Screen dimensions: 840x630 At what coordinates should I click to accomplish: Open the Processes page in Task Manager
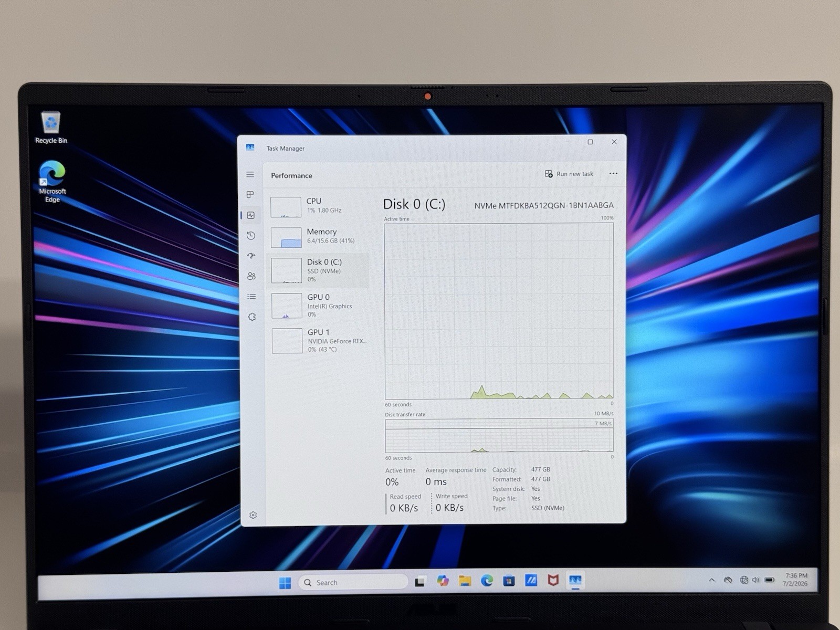coord(250,195)
